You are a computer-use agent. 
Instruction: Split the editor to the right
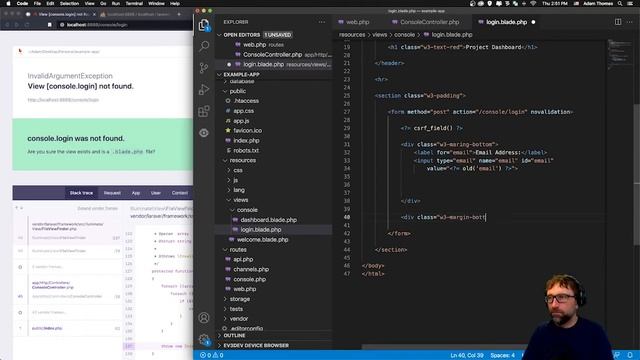[618, 22]
